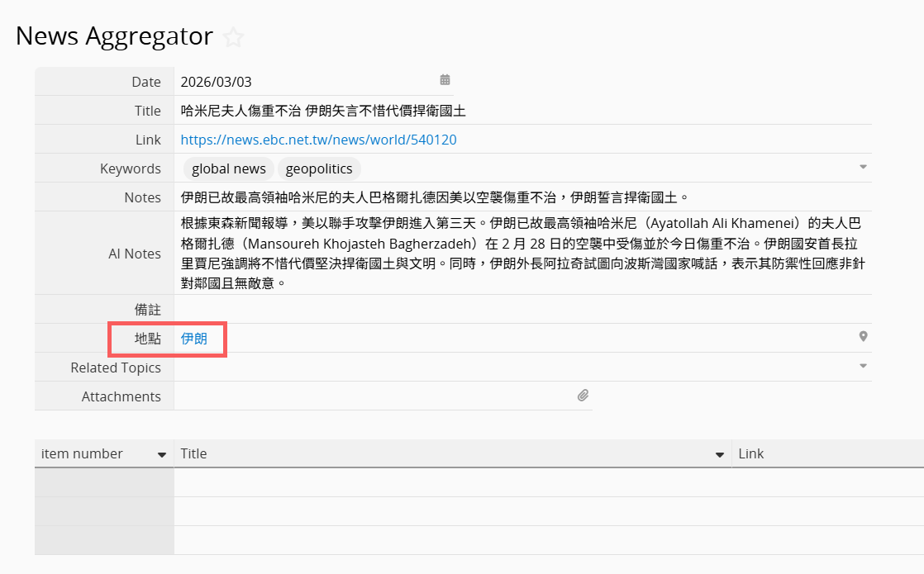Click the Date field value 2026/03/03
Screen dimensions: 924x574
coord(217,82)
